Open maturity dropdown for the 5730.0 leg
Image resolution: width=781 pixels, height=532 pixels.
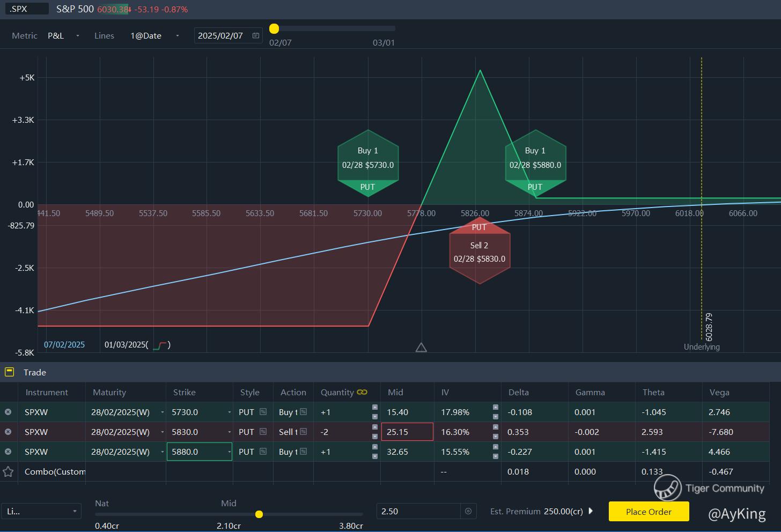[163, 412]
